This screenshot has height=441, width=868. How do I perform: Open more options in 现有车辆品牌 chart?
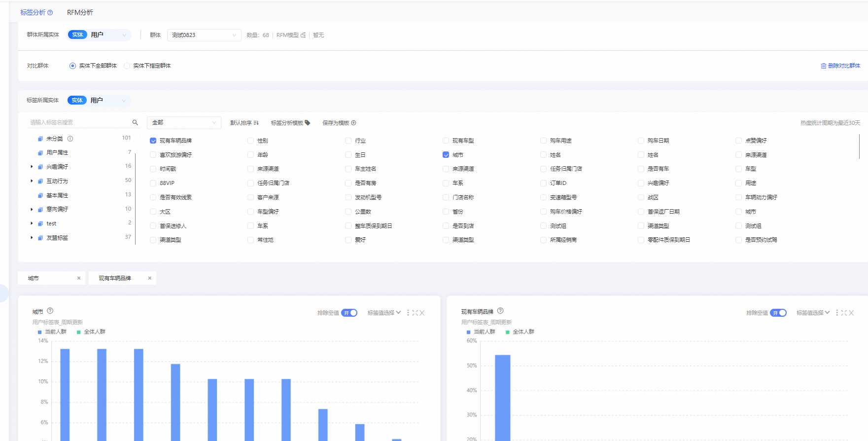tap(837, 313)
